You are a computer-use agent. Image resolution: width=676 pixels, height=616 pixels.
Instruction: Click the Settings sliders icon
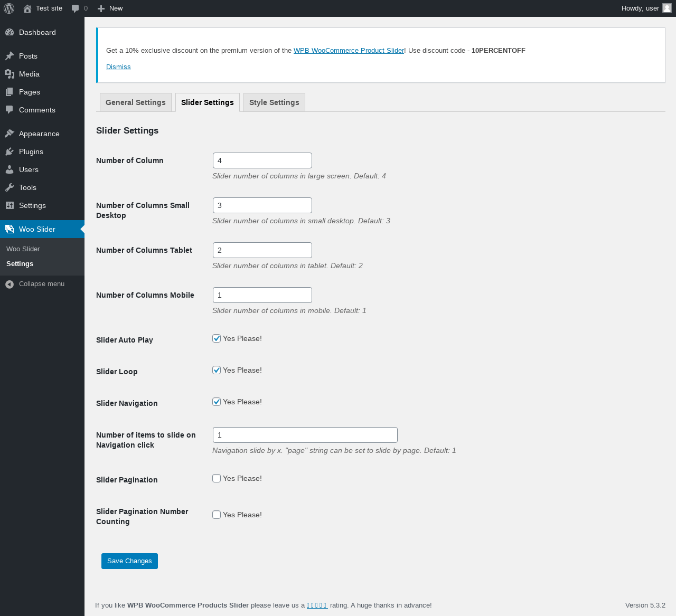tap(10, 205)
